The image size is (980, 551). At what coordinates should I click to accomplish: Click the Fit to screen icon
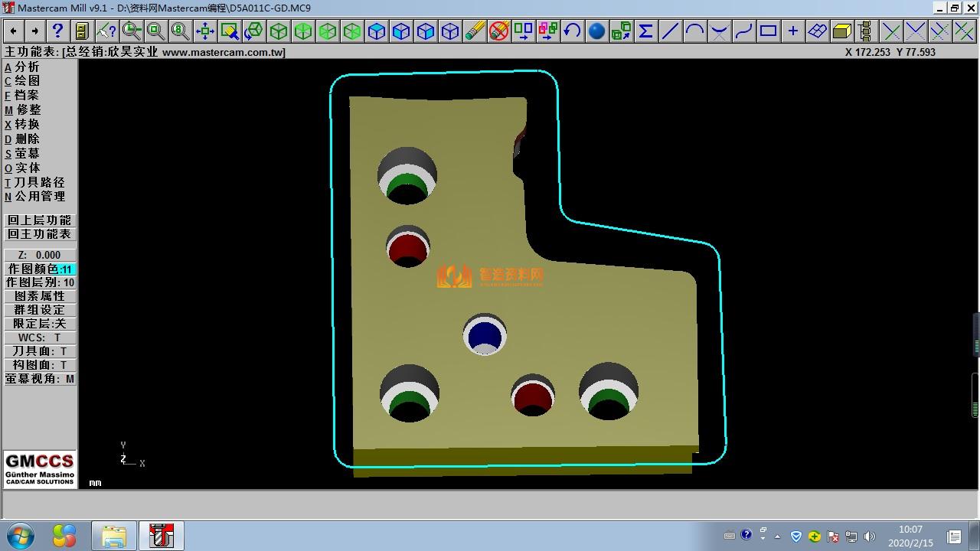pos(204,31)
